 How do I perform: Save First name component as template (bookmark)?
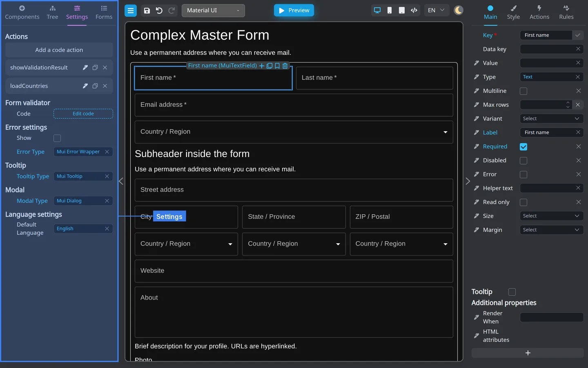point(277,66)
